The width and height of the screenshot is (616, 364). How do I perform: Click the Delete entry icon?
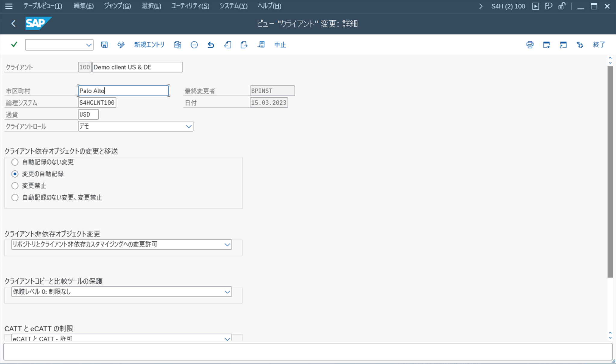coord(194,44)
